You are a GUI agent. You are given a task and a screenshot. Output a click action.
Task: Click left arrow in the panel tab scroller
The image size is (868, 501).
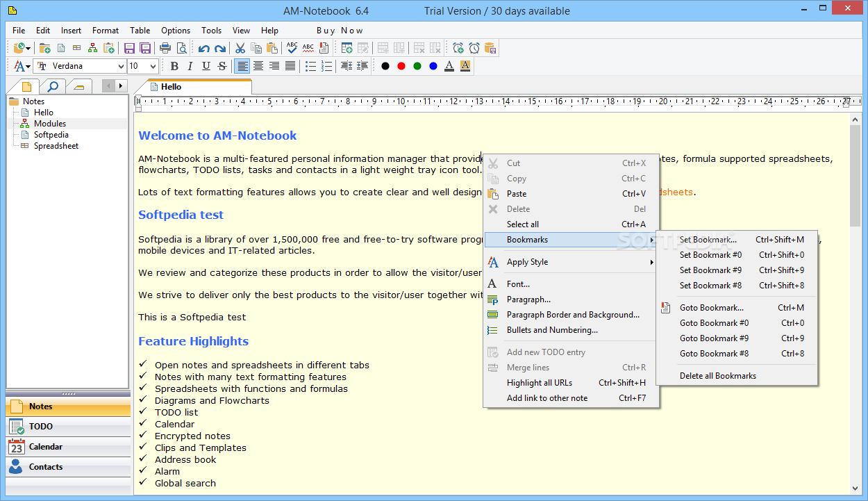(x=109, y=86)
